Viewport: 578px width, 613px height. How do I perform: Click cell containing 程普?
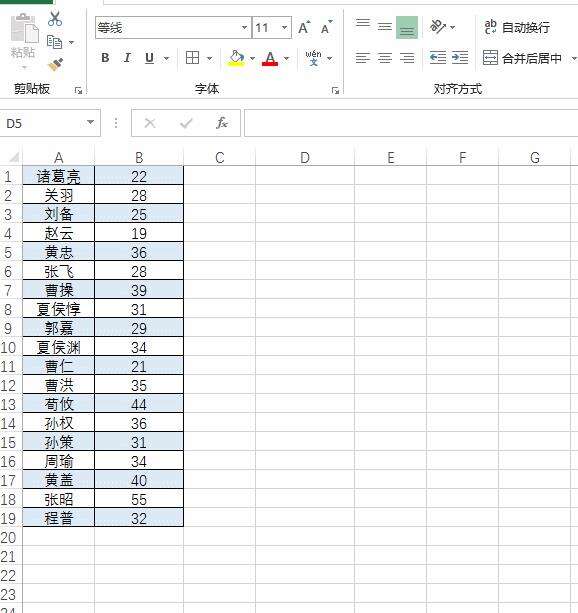(59, 518)
